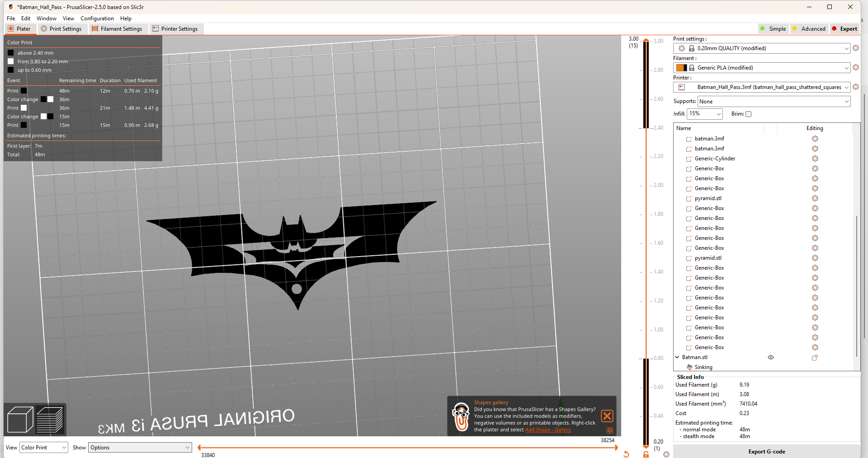
Task: Open the Configuration menu
Action: pyautogui.click(x=97, y=19)
